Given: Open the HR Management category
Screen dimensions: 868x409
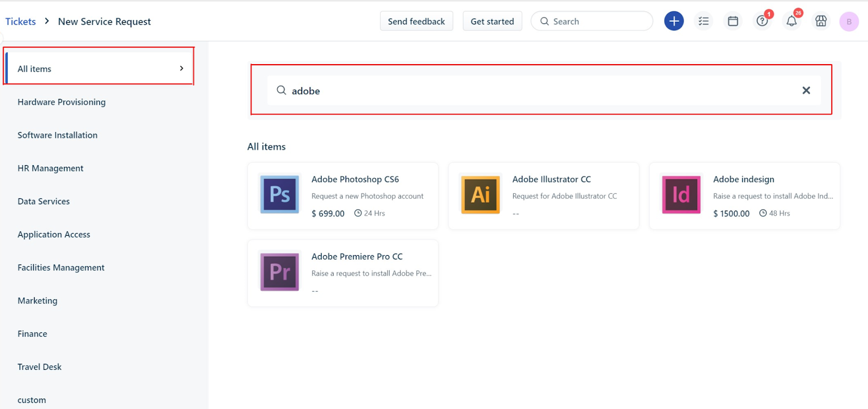Looking at the screenshot, I should point(50,168).
